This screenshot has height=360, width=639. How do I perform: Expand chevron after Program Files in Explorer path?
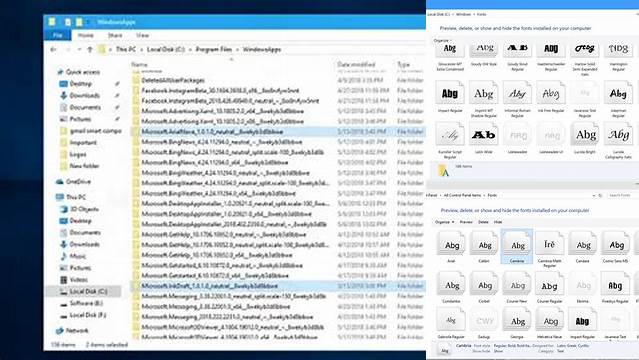coord(237,49)
